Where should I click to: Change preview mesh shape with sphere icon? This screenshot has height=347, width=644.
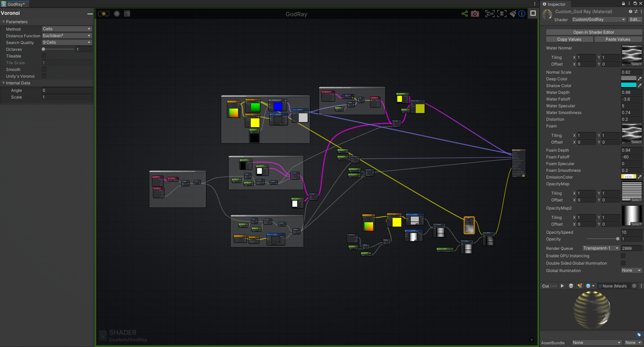coord(571,286)
